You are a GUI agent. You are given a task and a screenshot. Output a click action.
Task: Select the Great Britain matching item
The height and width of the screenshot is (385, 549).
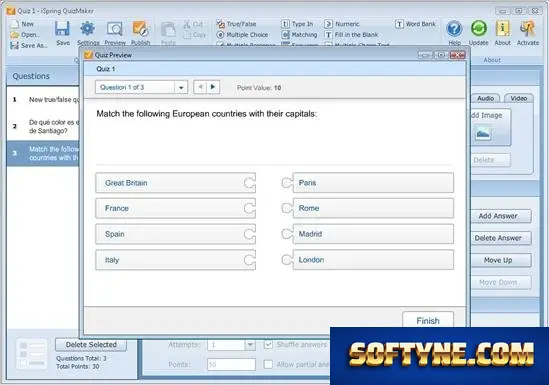tap(175, 183)
